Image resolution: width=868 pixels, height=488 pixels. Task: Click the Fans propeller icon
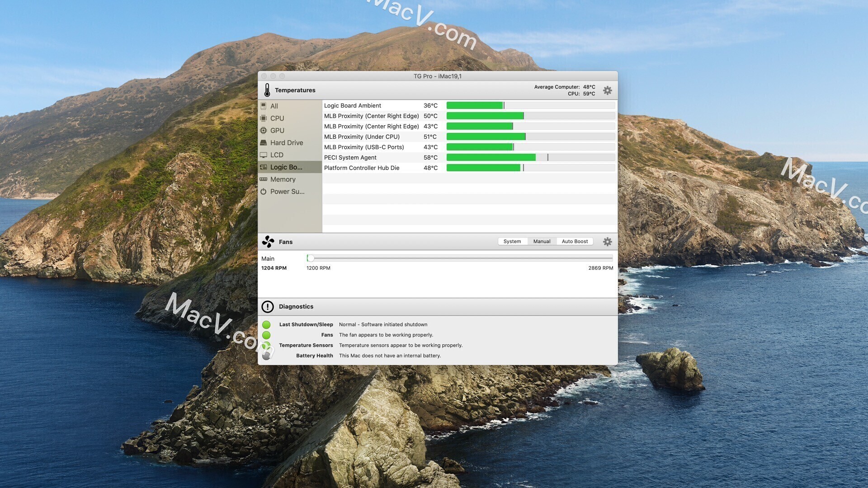point(268,242)
